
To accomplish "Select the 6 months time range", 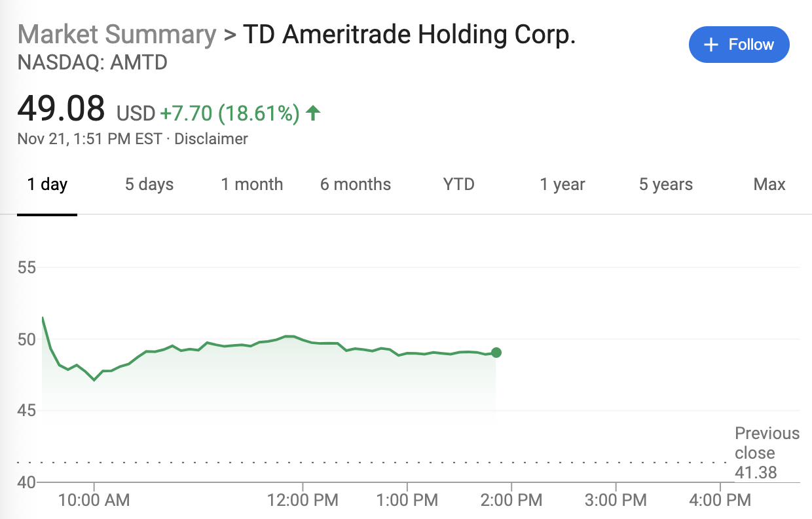I will (x=355, y=185).
